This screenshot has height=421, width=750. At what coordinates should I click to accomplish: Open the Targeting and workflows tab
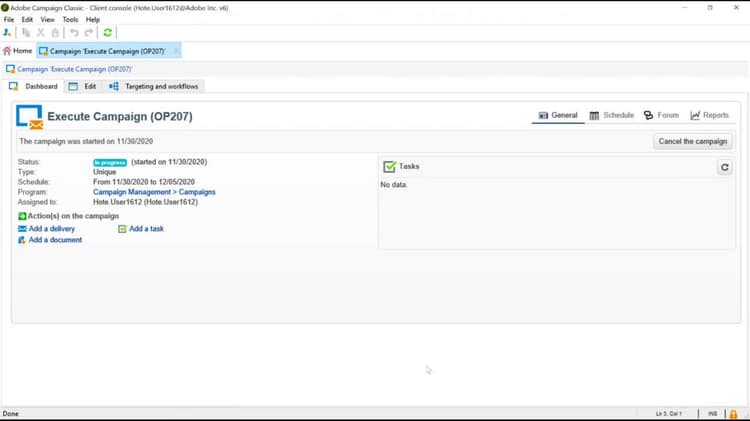(154, 87)
